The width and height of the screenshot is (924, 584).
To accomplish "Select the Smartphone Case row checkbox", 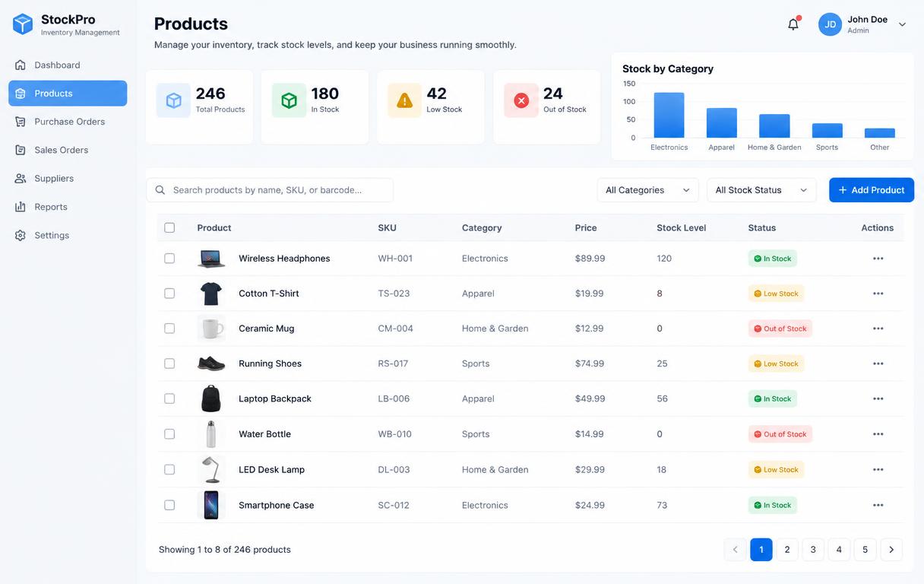I will (169, 505).
